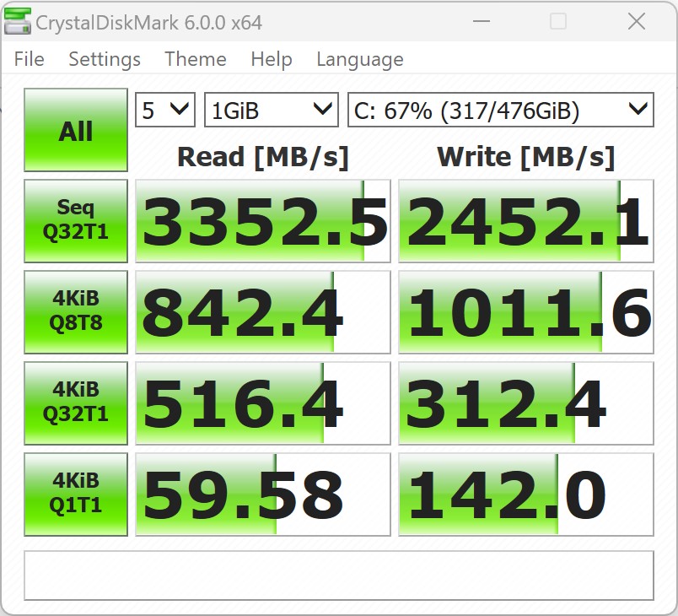Screen dimensions: 678x616
Task: Click the Read [MB/s] column header
Action: point(263,157)
